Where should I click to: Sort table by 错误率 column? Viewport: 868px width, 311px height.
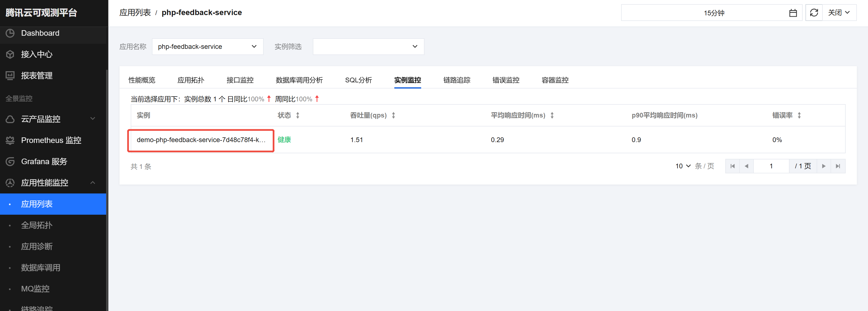(x=799, y=115)
